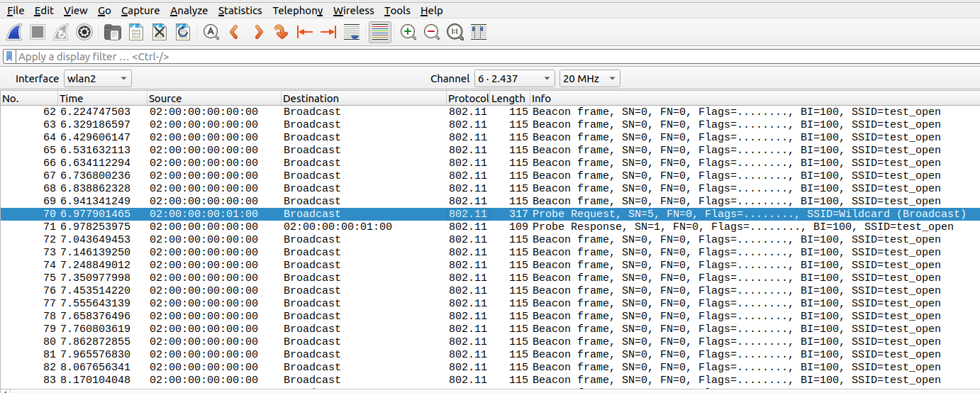Zoom in on packet list text
Viewport: 980px width, 393px height.
pos(408,32)
